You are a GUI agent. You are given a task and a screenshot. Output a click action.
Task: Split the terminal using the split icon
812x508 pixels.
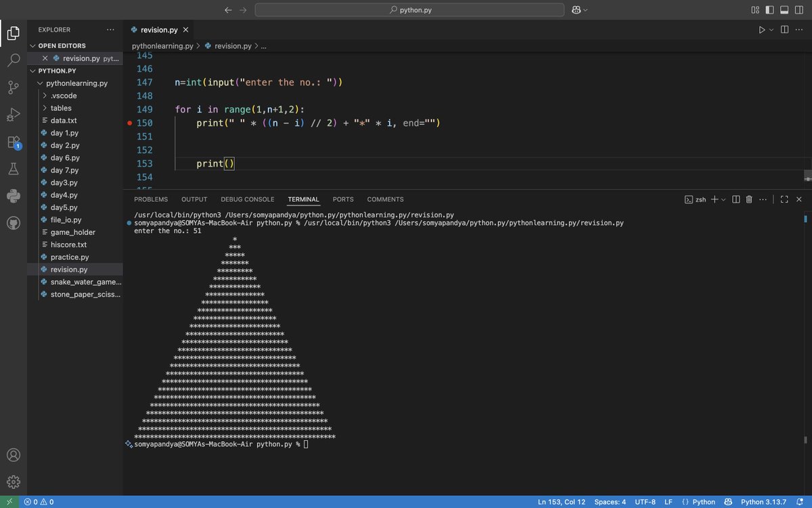736,198
